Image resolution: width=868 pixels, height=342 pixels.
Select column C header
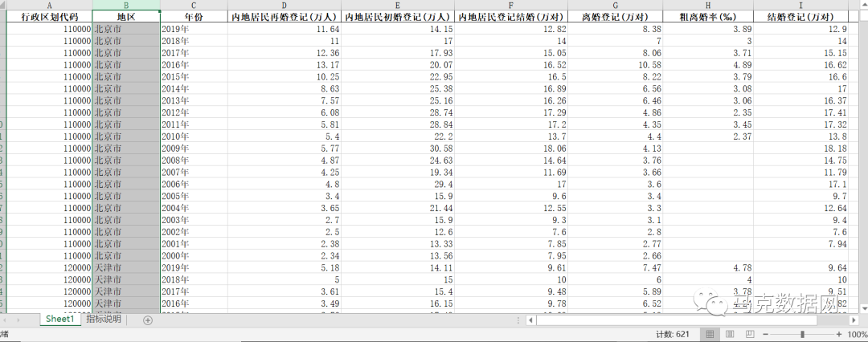[x=194, y=5]
